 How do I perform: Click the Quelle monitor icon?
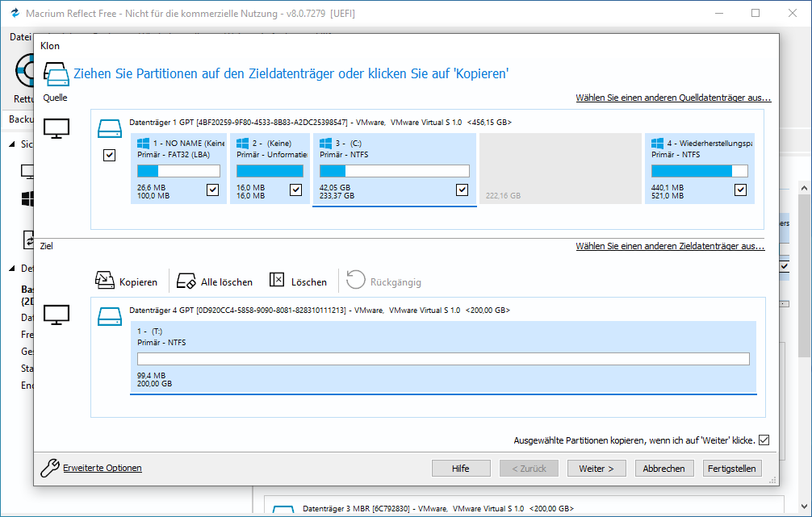click(x=57, y=128)
